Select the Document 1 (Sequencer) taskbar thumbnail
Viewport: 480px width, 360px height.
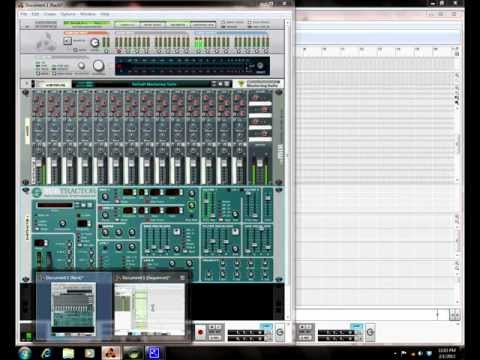tap(150, 306)
